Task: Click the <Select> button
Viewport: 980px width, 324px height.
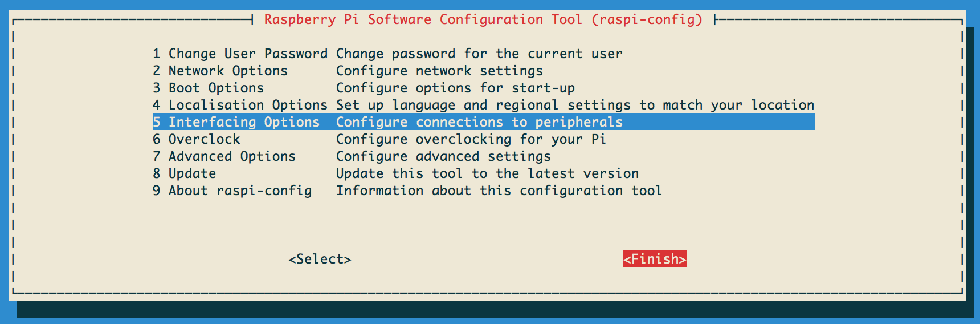Action: pos(320,259)
